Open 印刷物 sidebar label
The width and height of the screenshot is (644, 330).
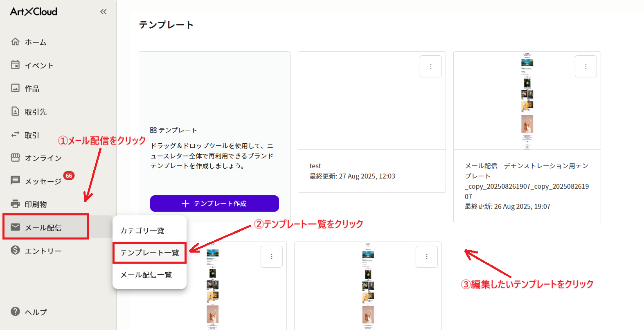[36, 204]
